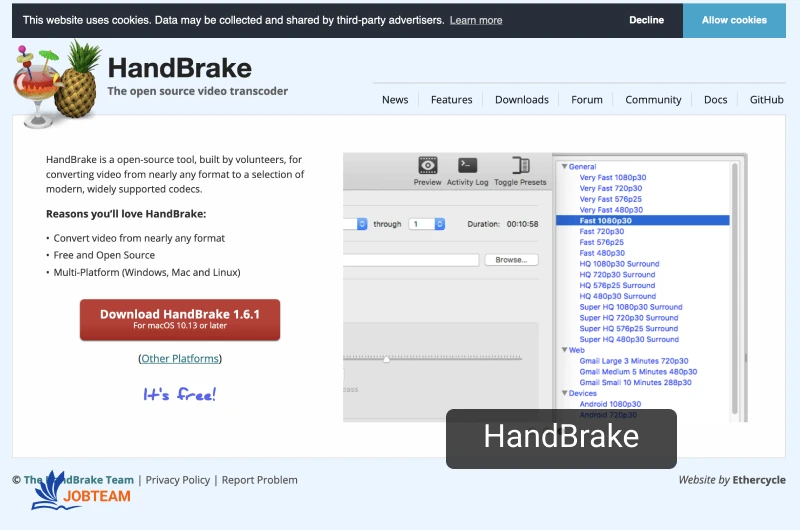Click the Preview eye icon
Image resolution: width=800 pixels, height=530 pixels.
click(x=428, y=166)
